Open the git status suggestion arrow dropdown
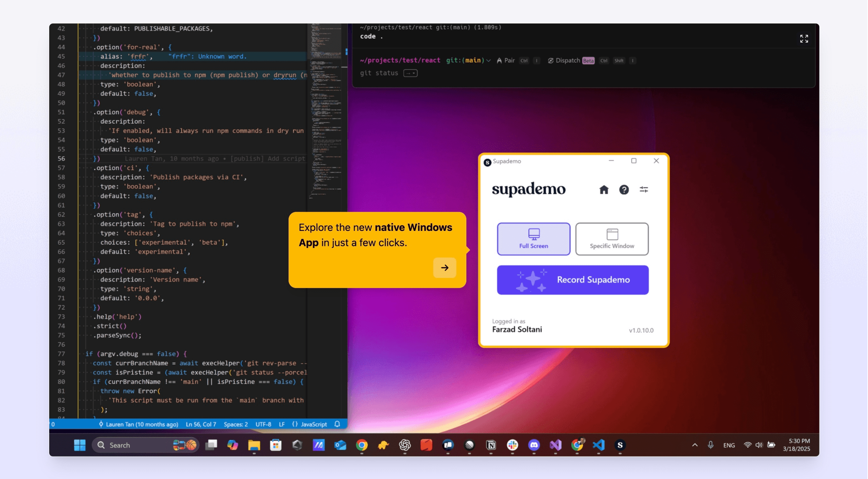868x479 pixels. (x=410, y=73)
